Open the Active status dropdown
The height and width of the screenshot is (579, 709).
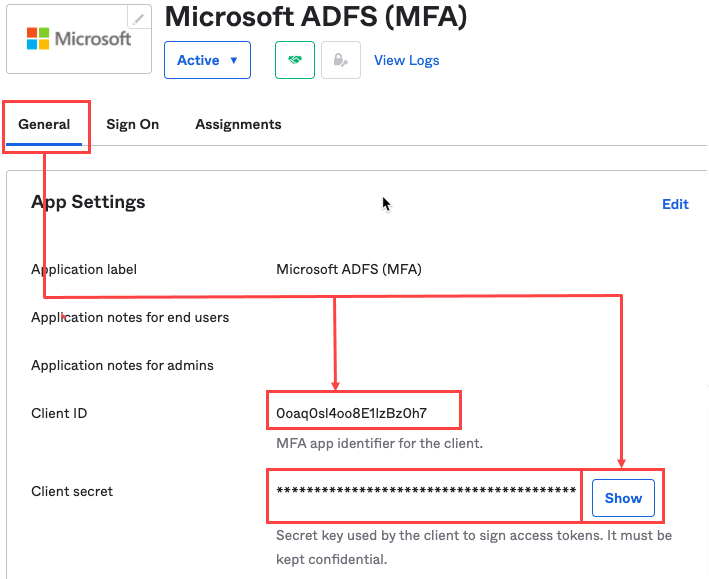pos(207,60)
